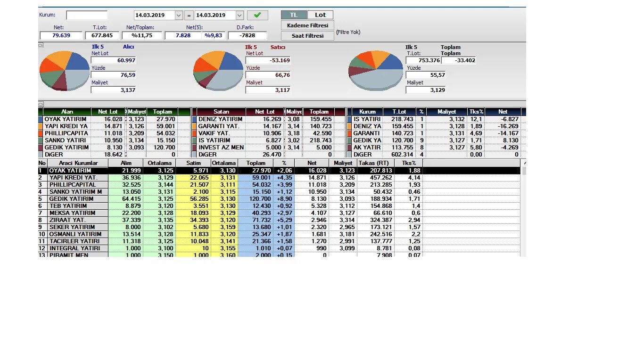644x362 pixels.
Task: Collapse the top-five tables panel with the minus icon
Action: coord(41,104)
